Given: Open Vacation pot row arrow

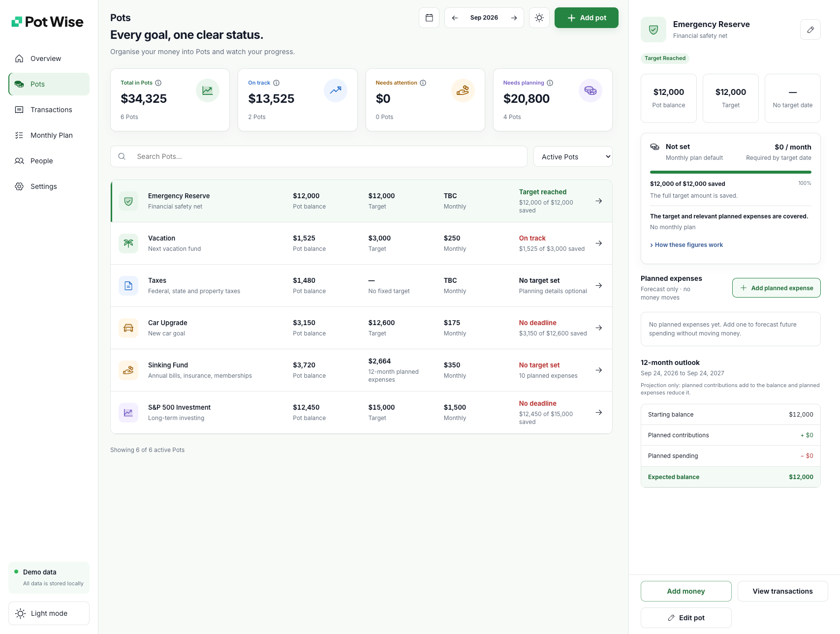Looking at the screenshot, I should (x=599, y=243).
